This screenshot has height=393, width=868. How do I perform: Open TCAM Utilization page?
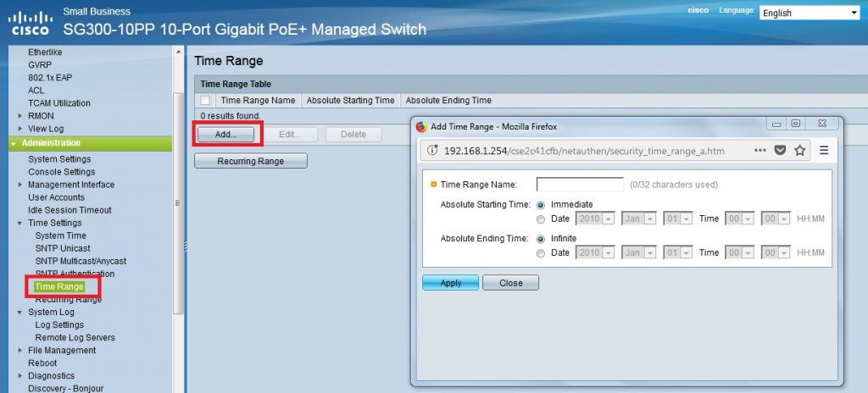coord(59,103)
